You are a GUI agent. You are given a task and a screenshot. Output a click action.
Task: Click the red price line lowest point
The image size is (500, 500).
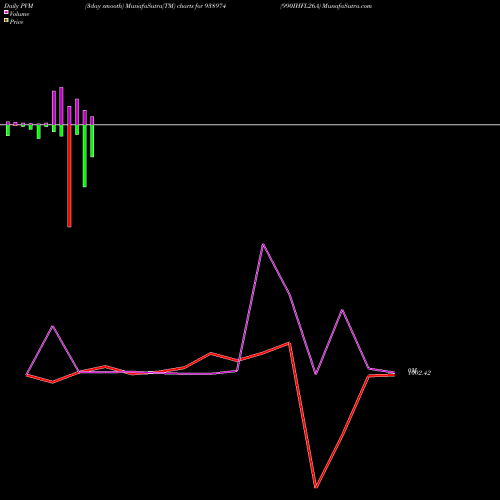[316, 487]
